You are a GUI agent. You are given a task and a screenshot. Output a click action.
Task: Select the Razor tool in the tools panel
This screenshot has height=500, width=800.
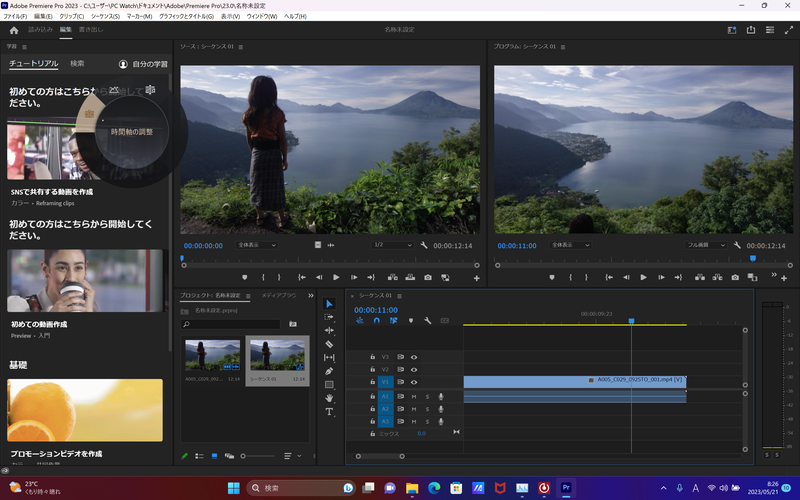click(329, 344)
